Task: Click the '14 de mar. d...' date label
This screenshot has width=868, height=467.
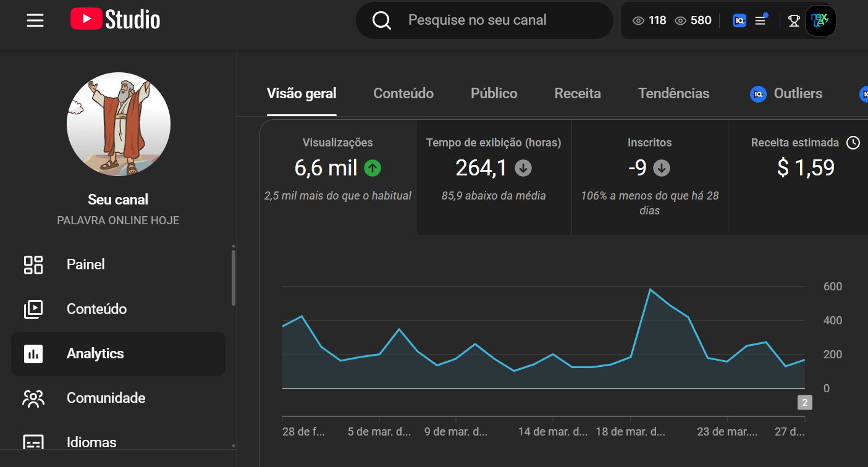Action: [553, 432]
